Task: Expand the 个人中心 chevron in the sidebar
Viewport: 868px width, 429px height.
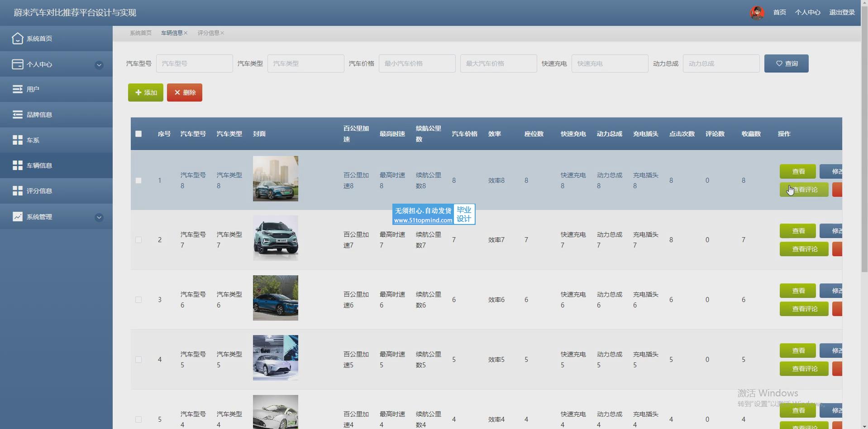Action: (x=99, y=65)
